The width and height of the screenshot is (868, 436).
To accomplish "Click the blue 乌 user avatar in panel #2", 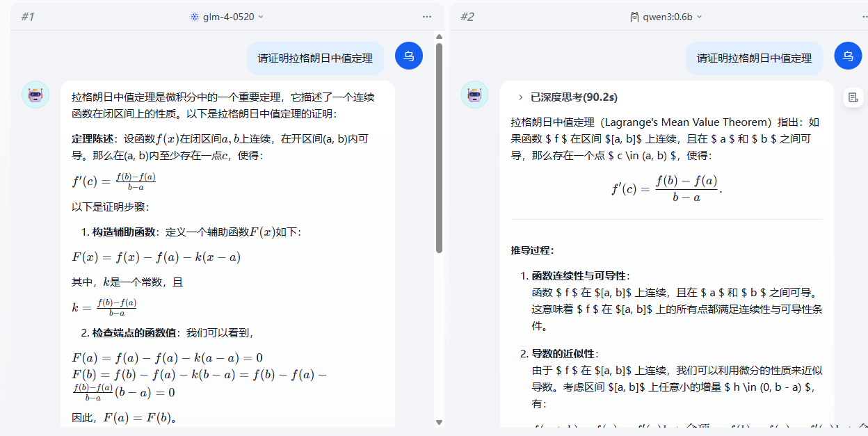I will pos(848,56).
